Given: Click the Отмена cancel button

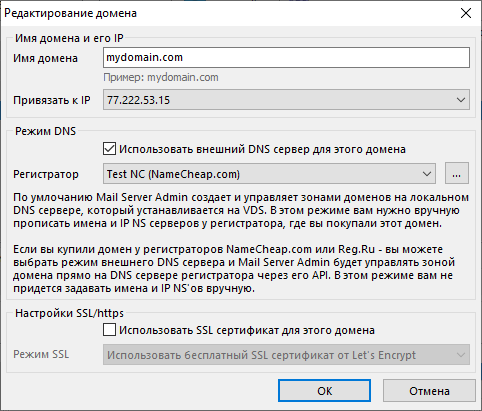Looking at the screenshot, I should pyautogui.click(x=429, y=391).
